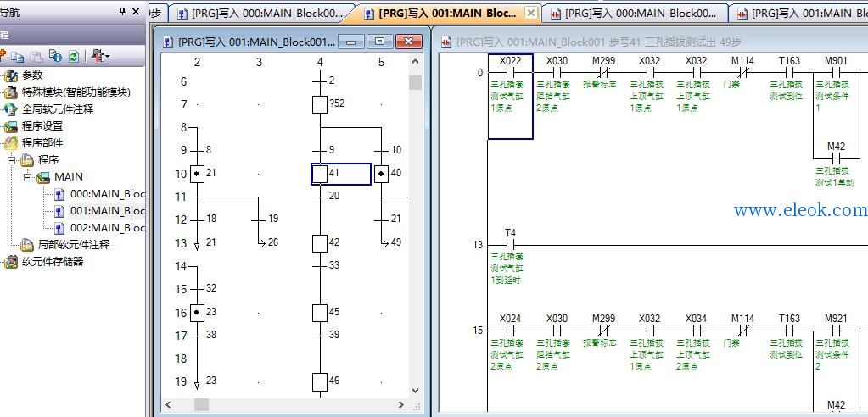Select 特殊模块(智能功能模块) in project tree

click(76, 92)
